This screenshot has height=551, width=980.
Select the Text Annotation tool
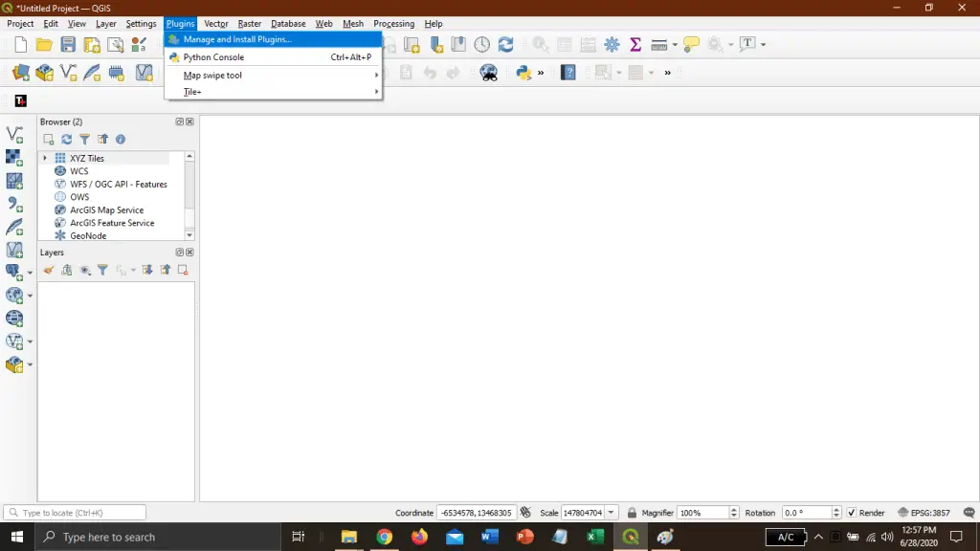click(x=747, y=44)
